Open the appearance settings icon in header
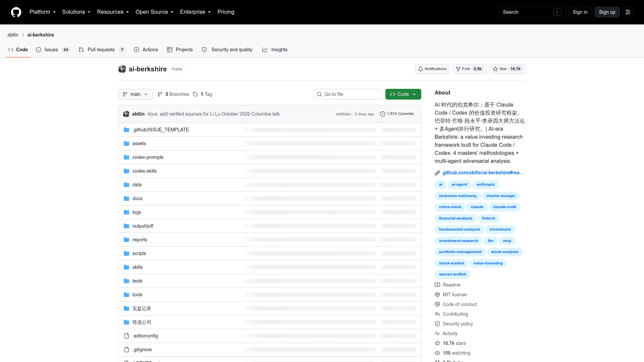The image size is (644, 362). pos(628,12)
